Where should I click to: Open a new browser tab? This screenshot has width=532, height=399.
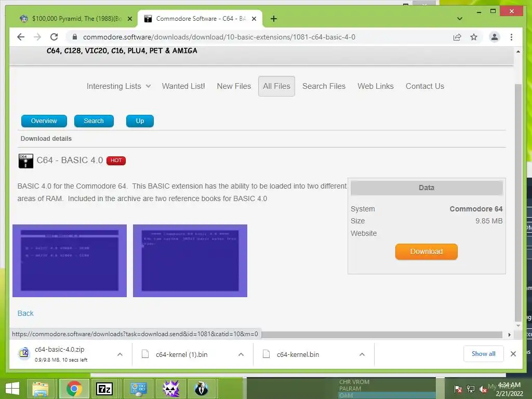click(274, 19)
